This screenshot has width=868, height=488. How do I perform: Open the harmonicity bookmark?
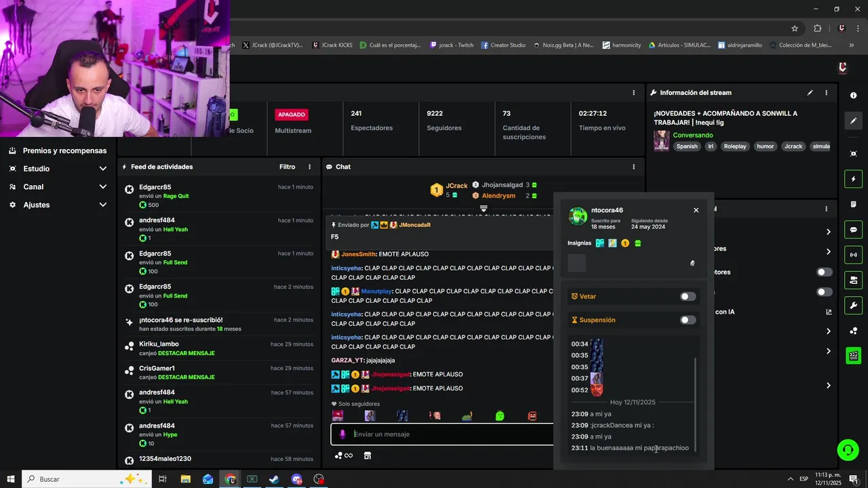pyautogui.click(x=621, y=45)
